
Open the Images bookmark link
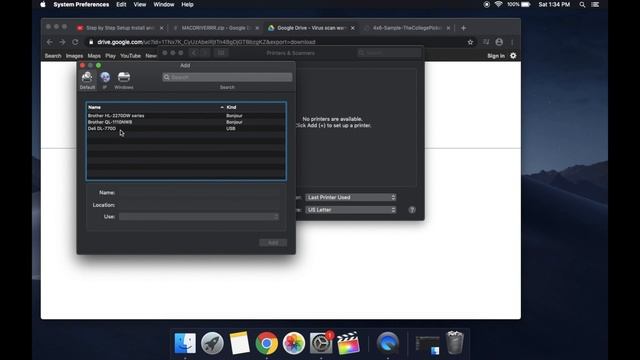click(x=74, y=56)
